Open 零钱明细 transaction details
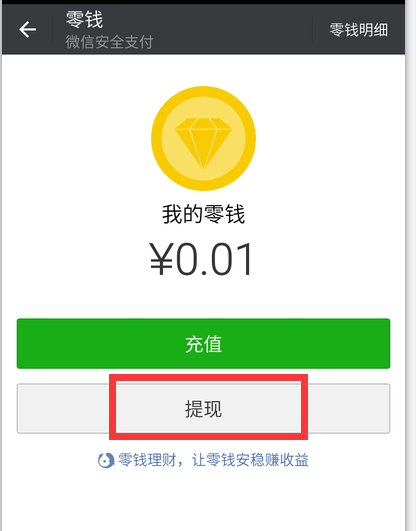The image size is (416, 531). point(359,30)
